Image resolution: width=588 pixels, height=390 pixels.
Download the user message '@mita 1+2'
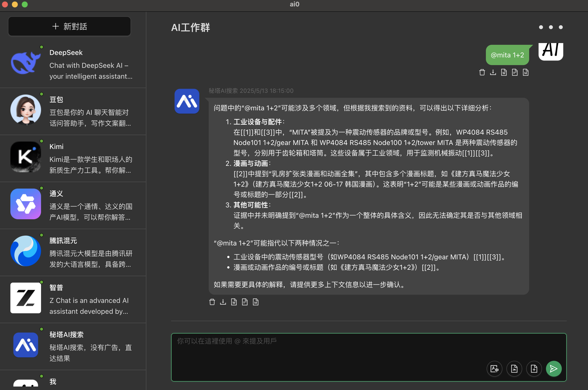pos(493,72)
